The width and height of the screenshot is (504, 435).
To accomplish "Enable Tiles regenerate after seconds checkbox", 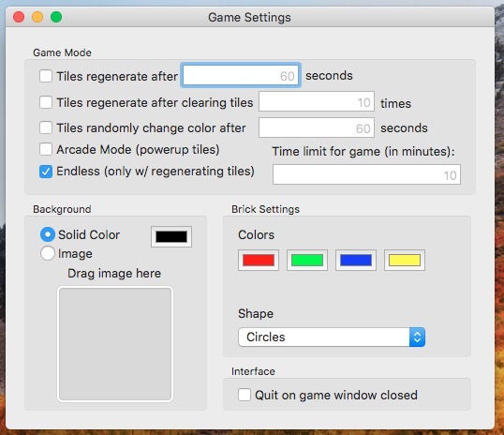I will (x=46, y=76).
